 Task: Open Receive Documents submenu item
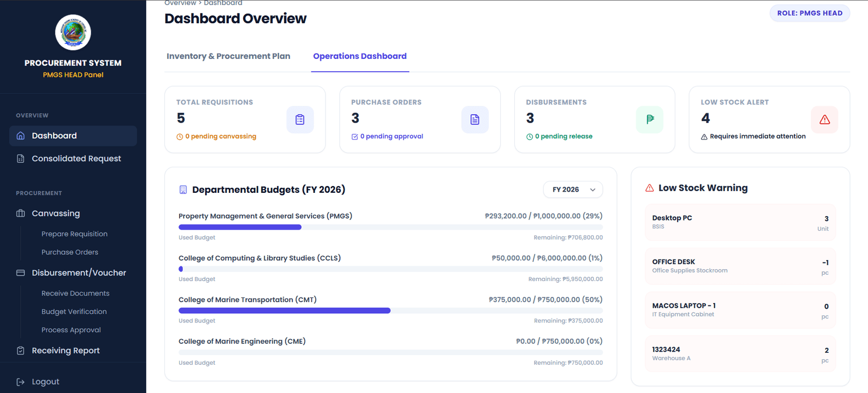[76, 293]
